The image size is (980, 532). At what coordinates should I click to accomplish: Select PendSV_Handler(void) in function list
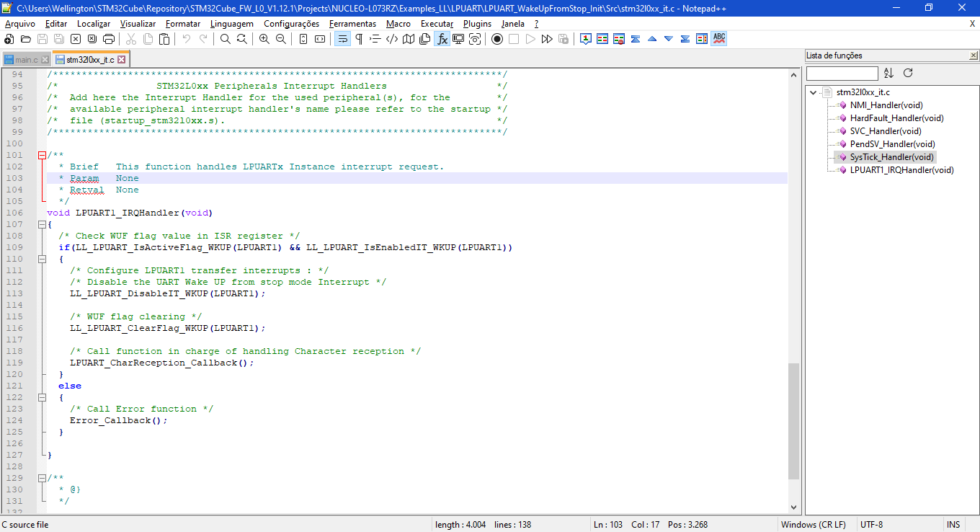click(892, 144)
